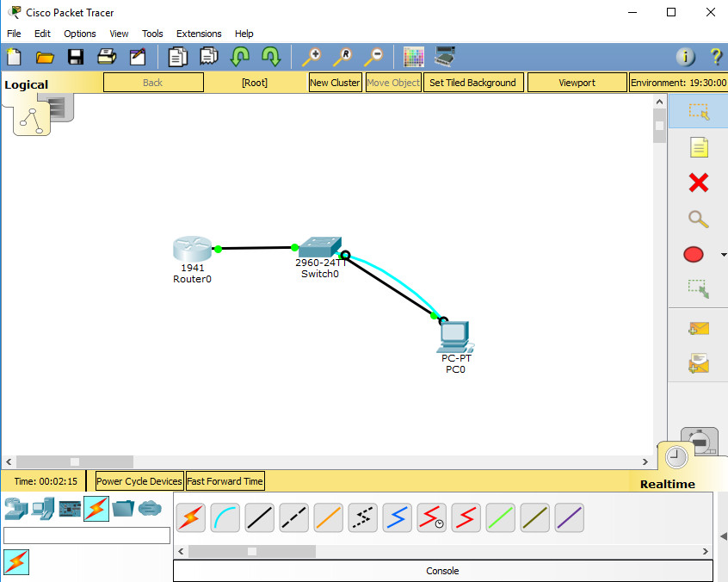This screenshot has width=728, height=582.
Task: Choose the blue Coaxial cable
Action: (397, 517)
